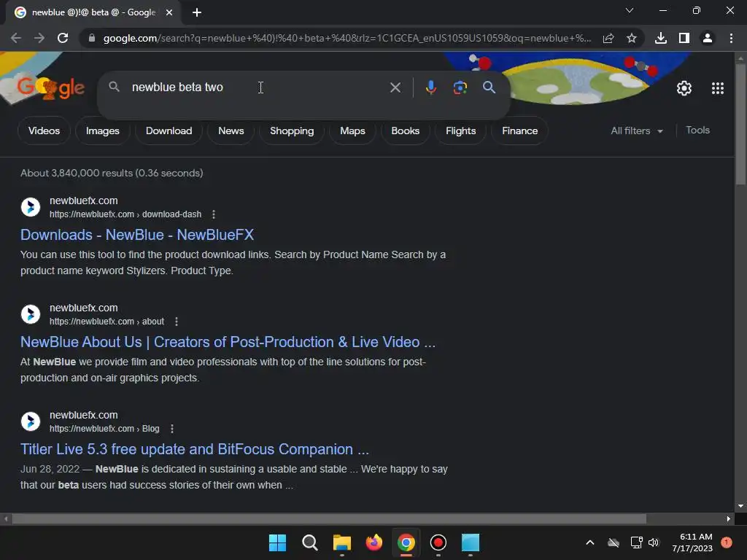This screenshot has width=747, height=560.
Task: Click the favicon of the download-dash result
Action: click(31, 207)
